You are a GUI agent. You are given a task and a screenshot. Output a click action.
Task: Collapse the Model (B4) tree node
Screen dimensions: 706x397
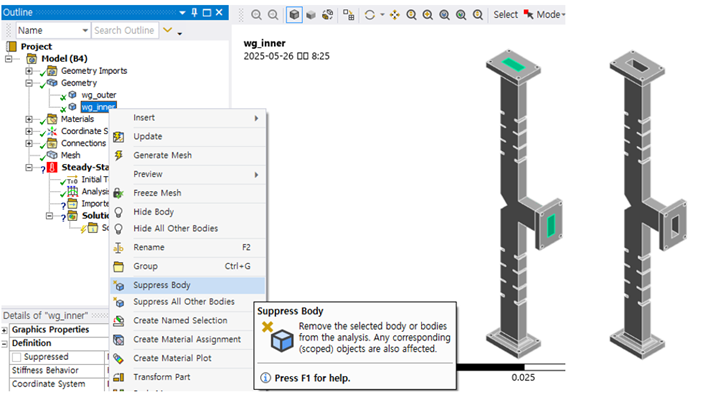click(9, 59)
